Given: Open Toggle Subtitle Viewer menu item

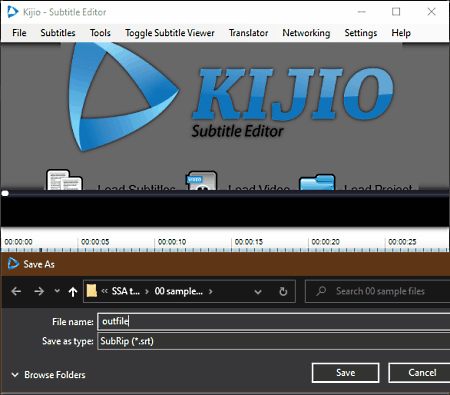Looking at the screenshot, I should [x=170, y=33].
